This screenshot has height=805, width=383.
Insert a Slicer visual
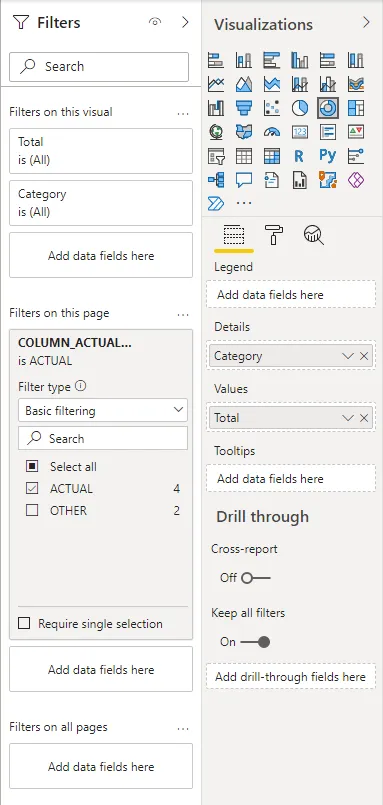(x=216, y=156)
